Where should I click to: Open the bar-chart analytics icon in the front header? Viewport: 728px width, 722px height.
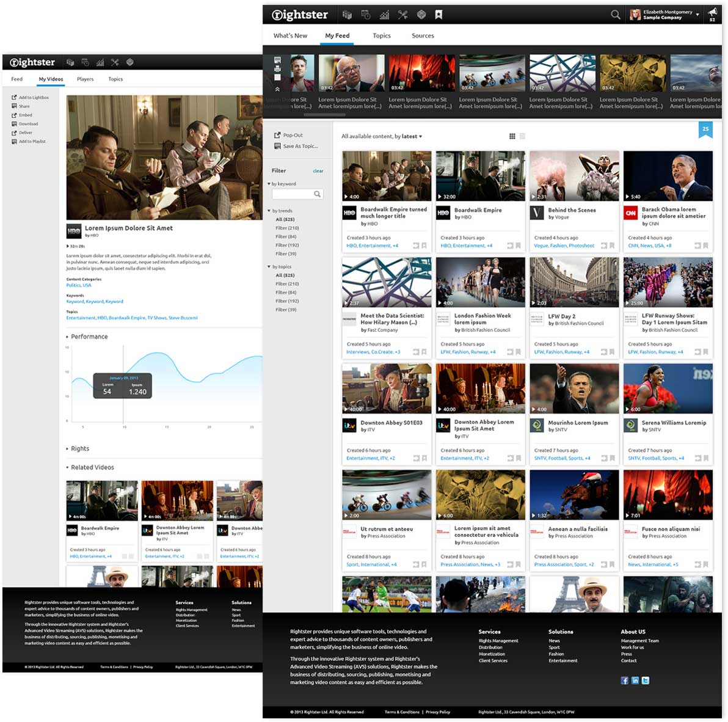[384, 15]
